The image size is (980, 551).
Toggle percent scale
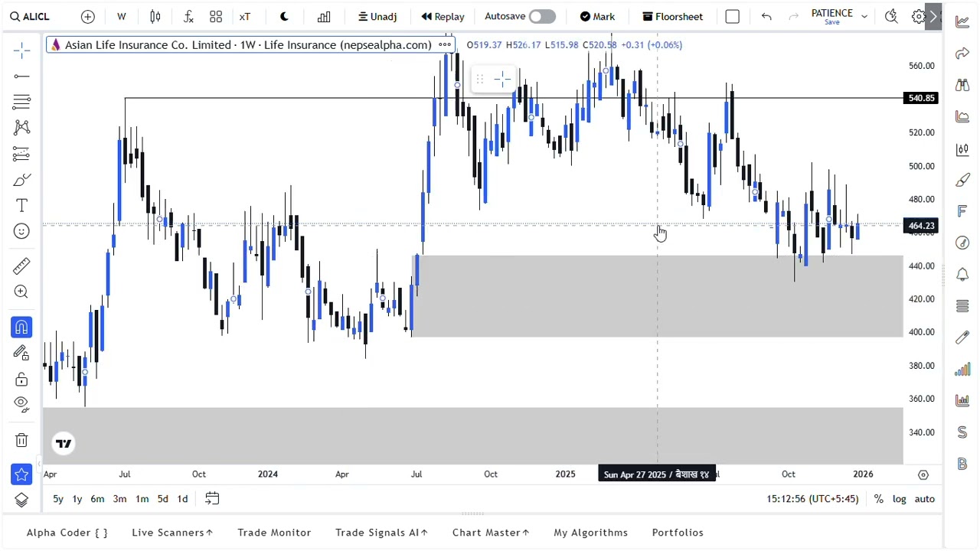point(879,499)
